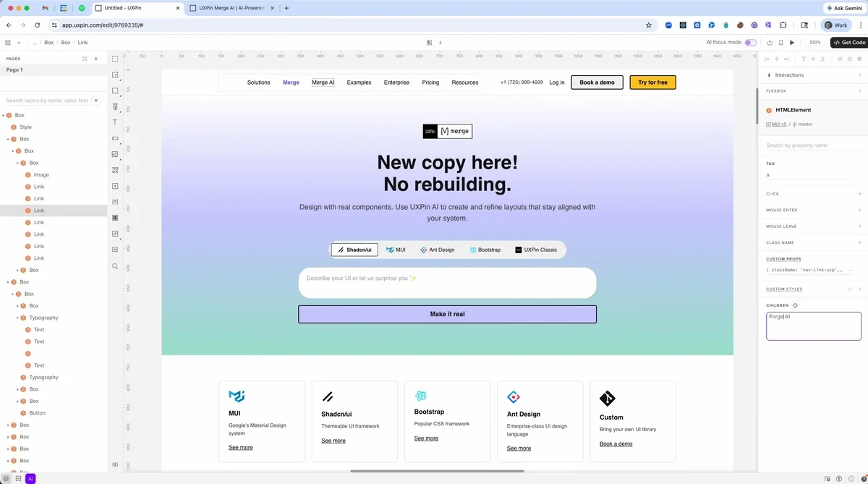
Task: Open the design libraries icon at bottom
Action: 18,478
